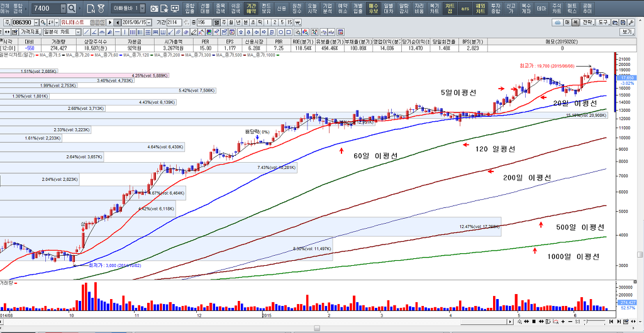644x333 pixels.
Task: Click the 15 minute interval button
Action: (x=289, y=23)
